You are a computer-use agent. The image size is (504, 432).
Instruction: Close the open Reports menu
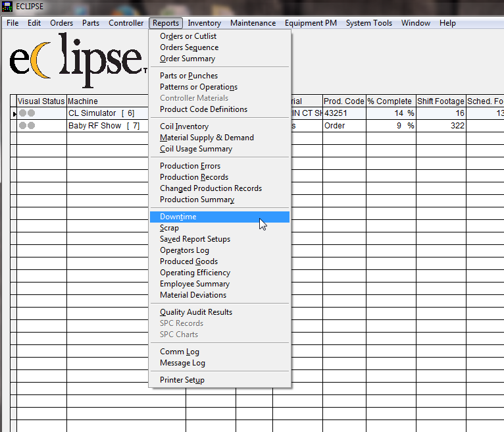pos(166,23)
